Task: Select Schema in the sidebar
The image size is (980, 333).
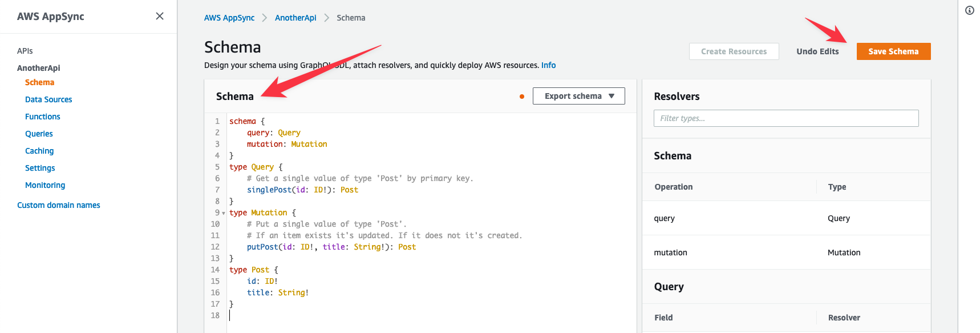Action: pyautogui.click(x=39, y=82)
